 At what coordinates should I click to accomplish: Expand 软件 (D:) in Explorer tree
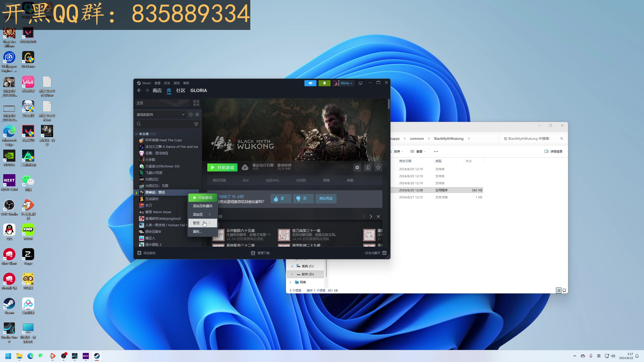(x=292, y=274)
